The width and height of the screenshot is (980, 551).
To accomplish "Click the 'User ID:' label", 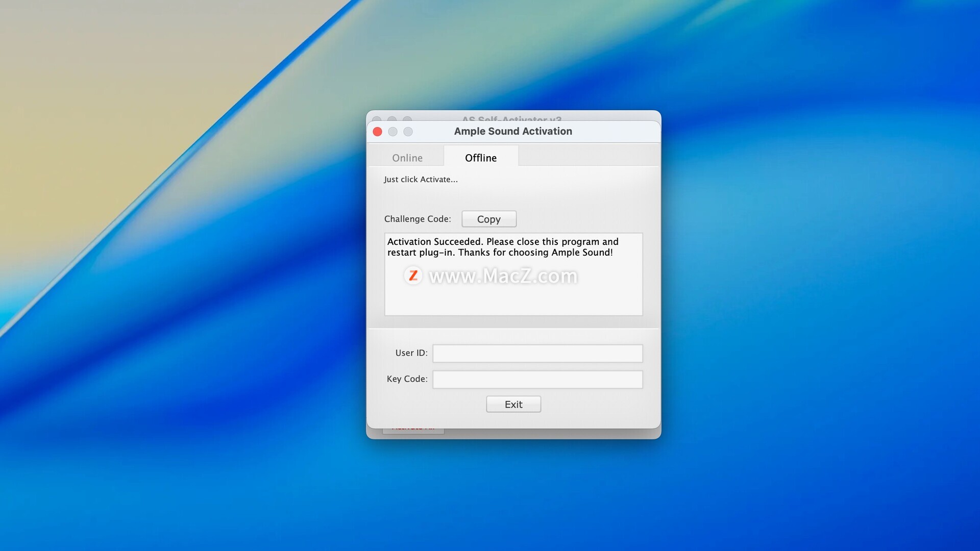I will point(411,353).
